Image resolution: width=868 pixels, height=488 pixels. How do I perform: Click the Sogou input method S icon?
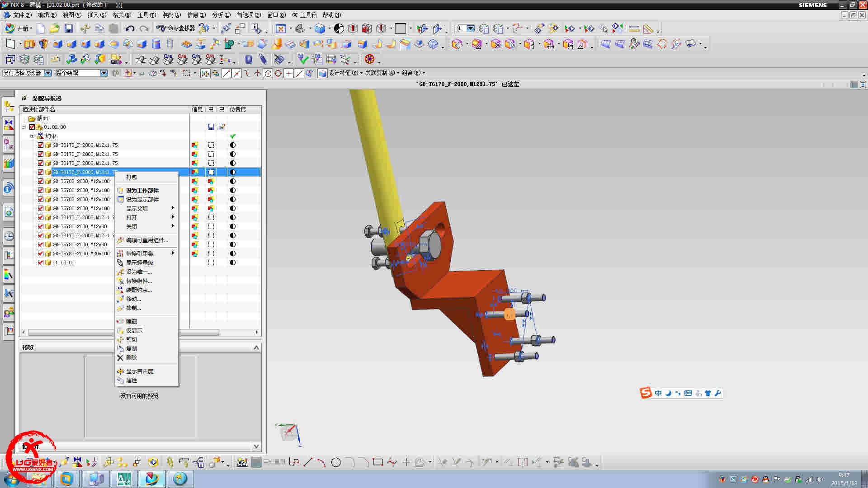[646, 393]
